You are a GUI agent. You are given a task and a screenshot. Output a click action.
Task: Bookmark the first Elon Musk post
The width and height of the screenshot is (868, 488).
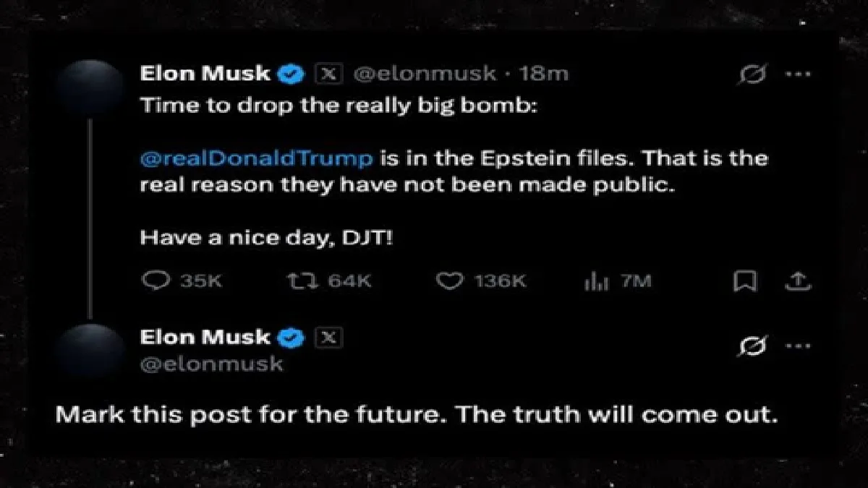(x=744, y=281)
